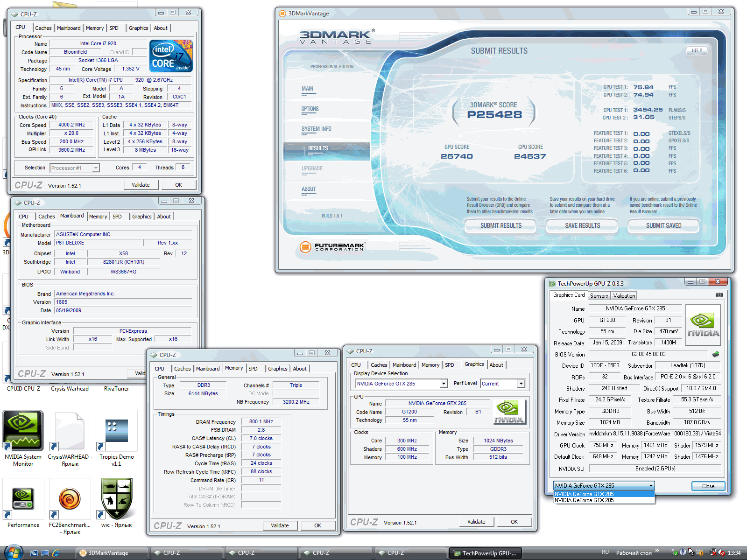Click the RivaTuner desktop label

click(116, 389)
